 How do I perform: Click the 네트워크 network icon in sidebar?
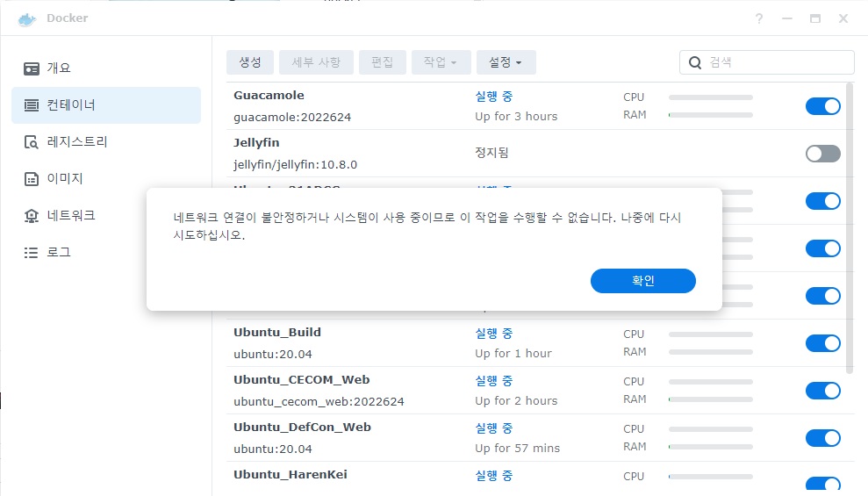[32, 216]
